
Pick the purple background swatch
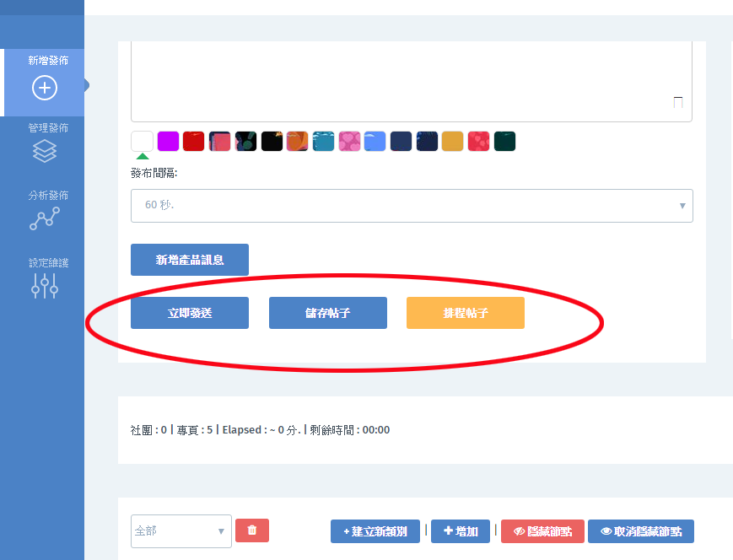(x=168, y=141)
